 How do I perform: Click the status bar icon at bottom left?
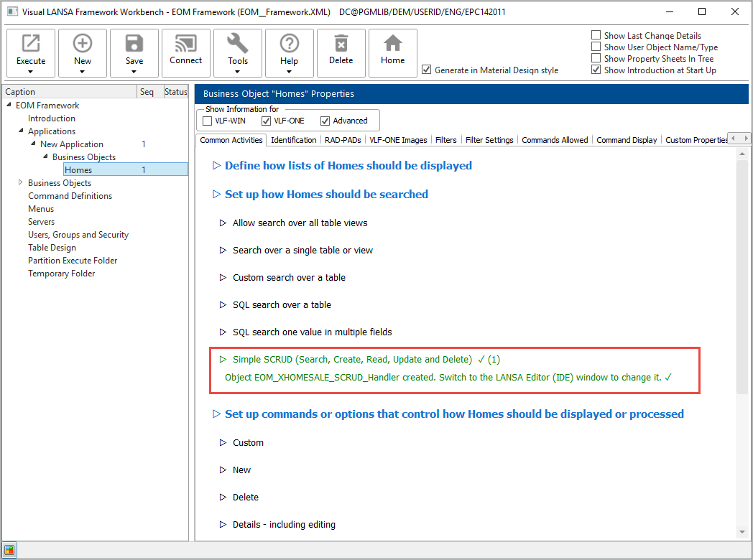9,551
